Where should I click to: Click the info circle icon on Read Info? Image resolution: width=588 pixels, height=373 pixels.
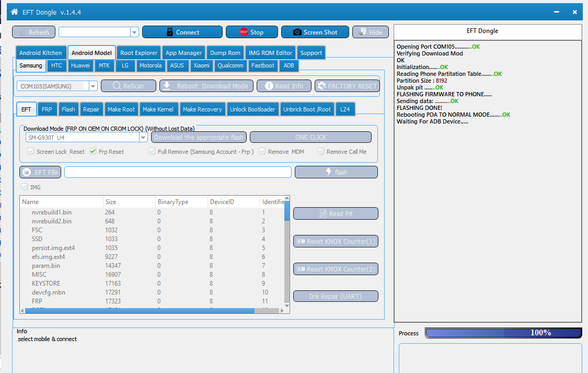pos(269,86)
